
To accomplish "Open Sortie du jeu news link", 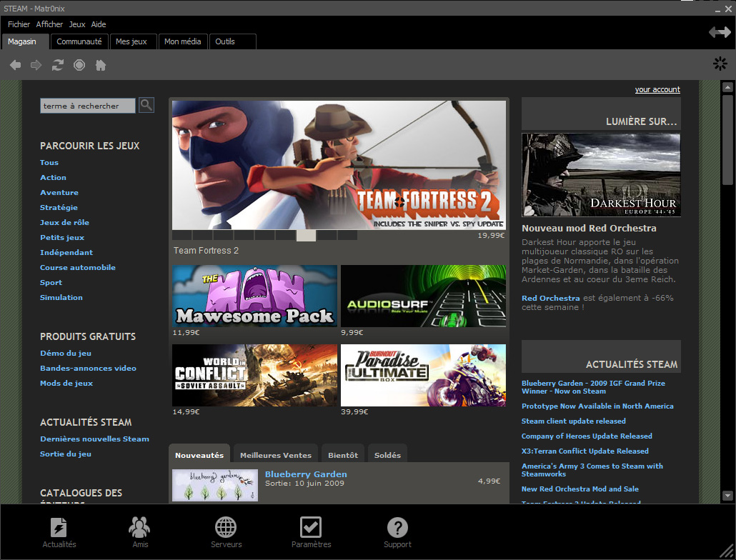I will [66, 454].
